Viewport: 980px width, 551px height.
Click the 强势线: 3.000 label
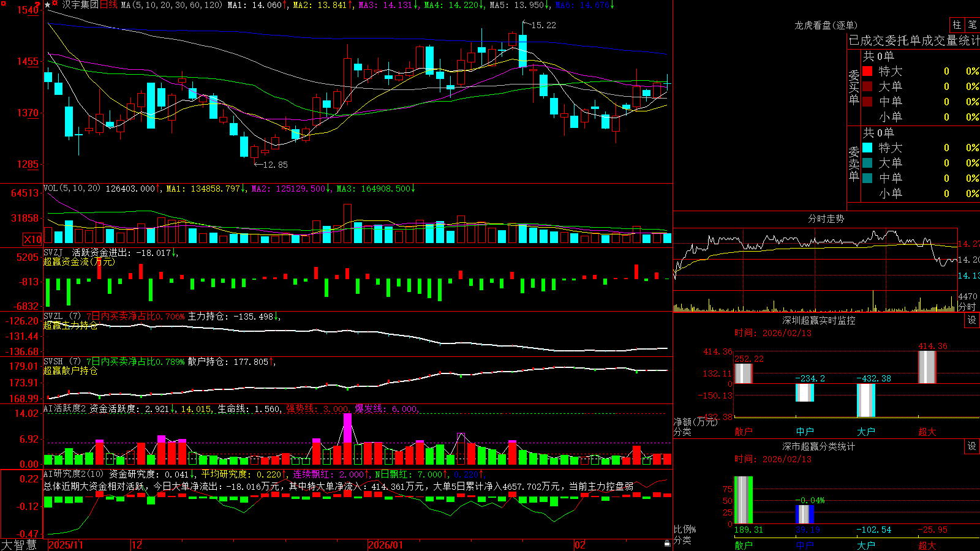tap(318, 408)
